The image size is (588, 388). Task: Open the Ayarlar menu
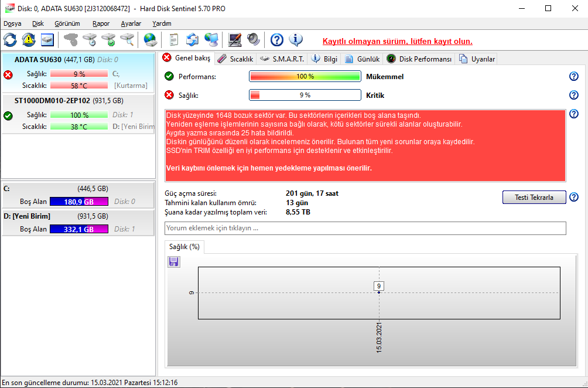(x=131, y=23)
